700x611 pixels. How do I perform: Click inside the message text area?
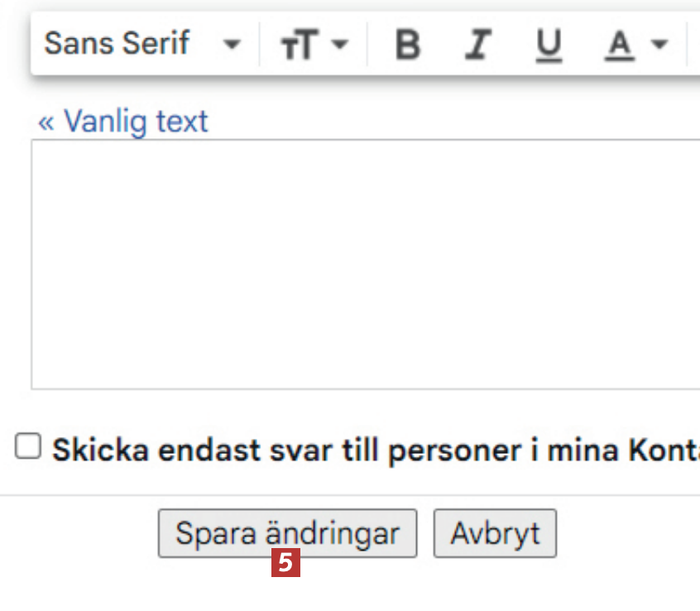[364, 263]
